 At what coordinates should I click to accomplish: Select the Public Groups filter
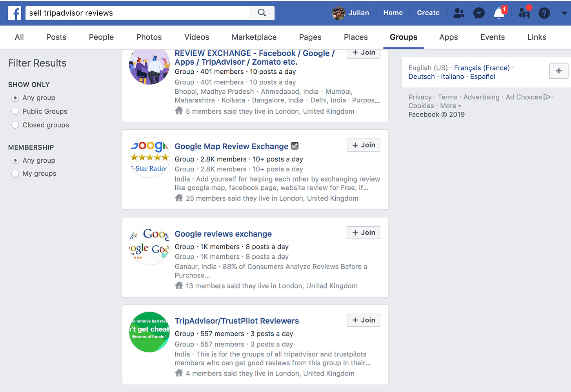coord(15,111)
